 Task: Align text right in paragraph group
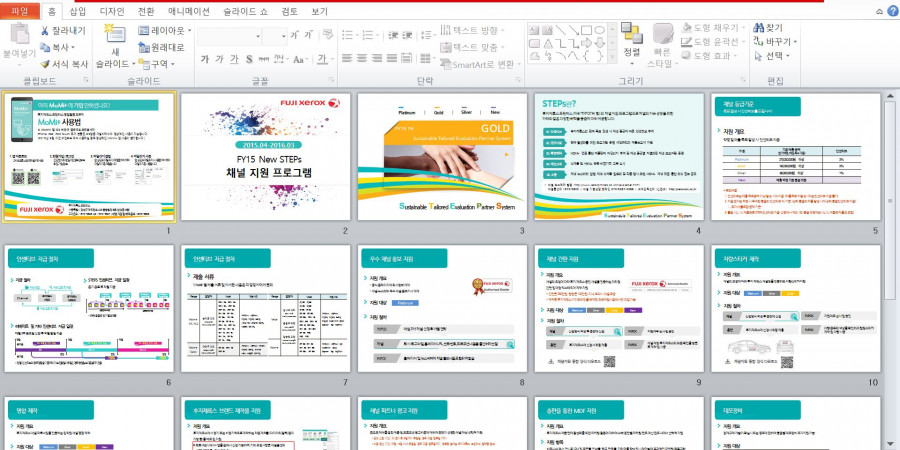click(377, 58)
